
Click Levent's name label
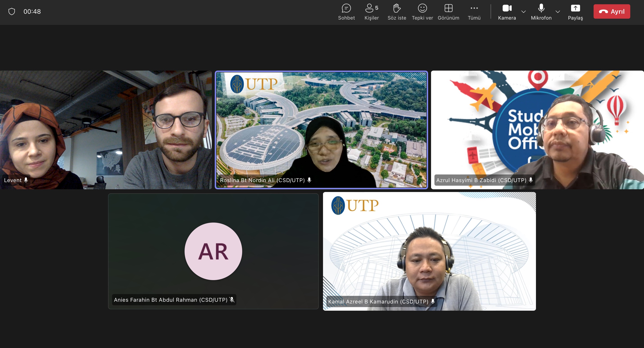pyautogui.click(x=13, y=180)
